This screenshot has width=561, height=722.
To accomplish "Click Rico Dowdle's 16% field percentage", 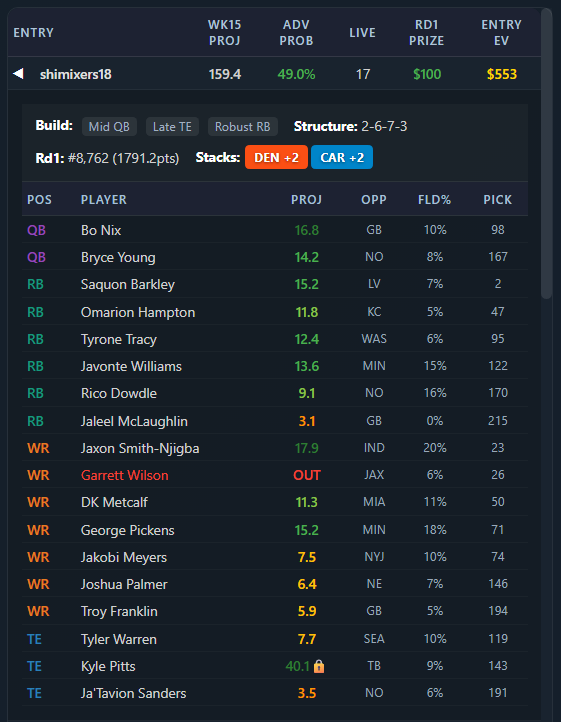I will tap(435, 393).
